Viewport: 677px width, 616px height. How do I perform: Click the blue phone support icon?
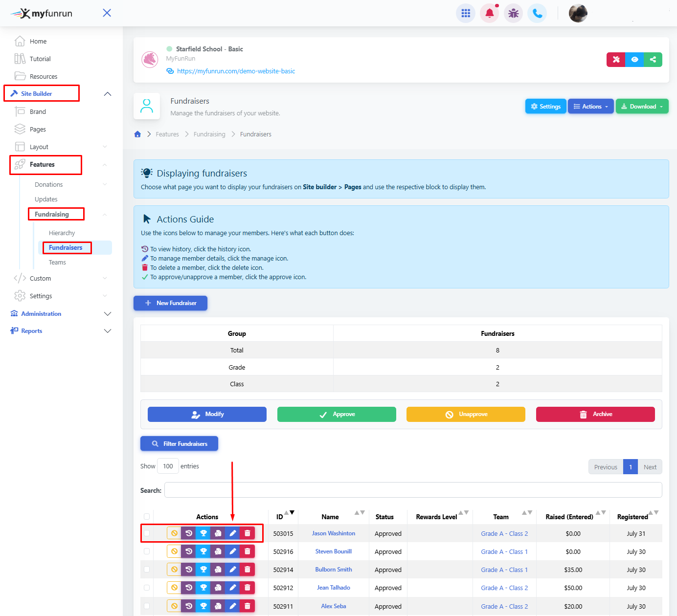point(537,13)
